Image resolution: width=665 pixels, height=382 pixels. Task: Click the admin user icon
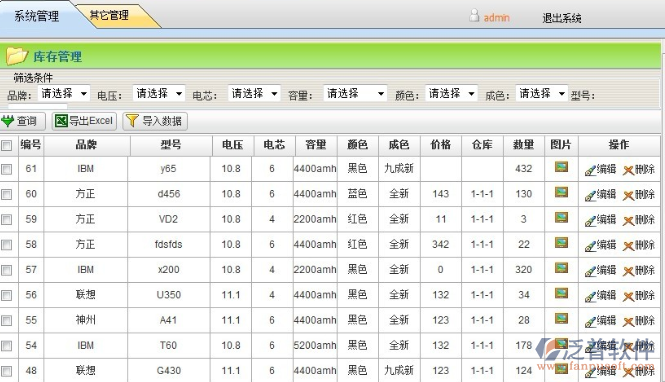point(474,16)
